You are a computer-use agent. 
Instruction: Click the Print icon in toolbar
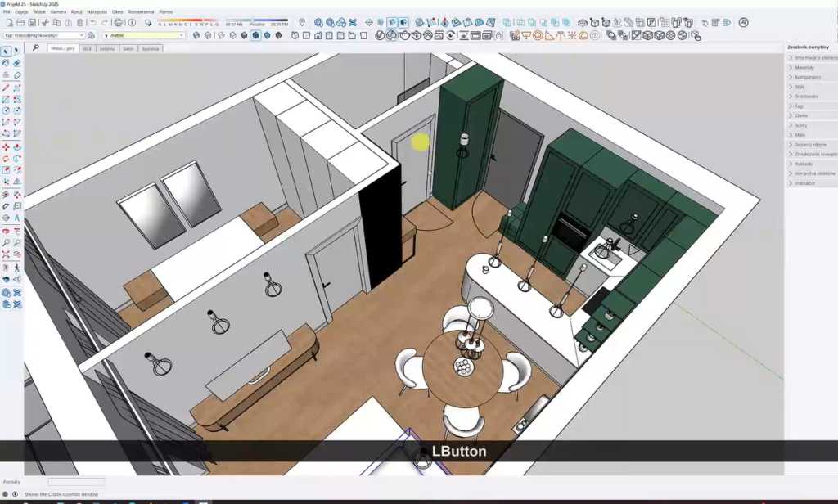pos(118,23)
